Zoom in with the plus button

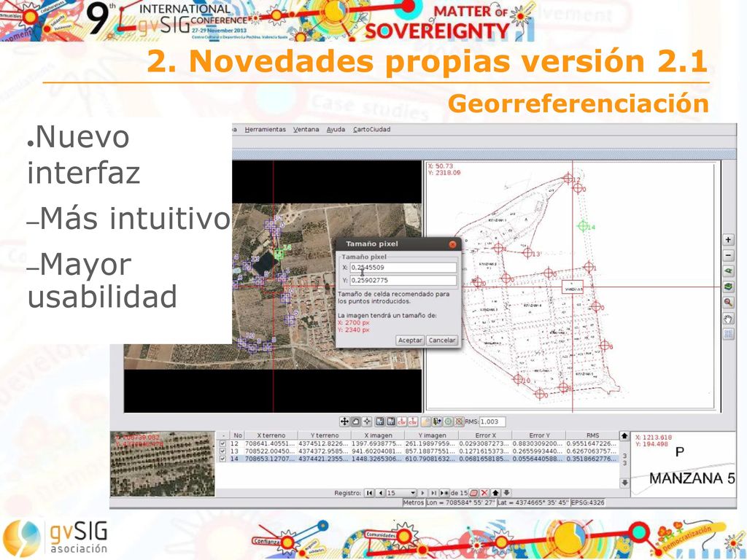click(x=728, y=239)
